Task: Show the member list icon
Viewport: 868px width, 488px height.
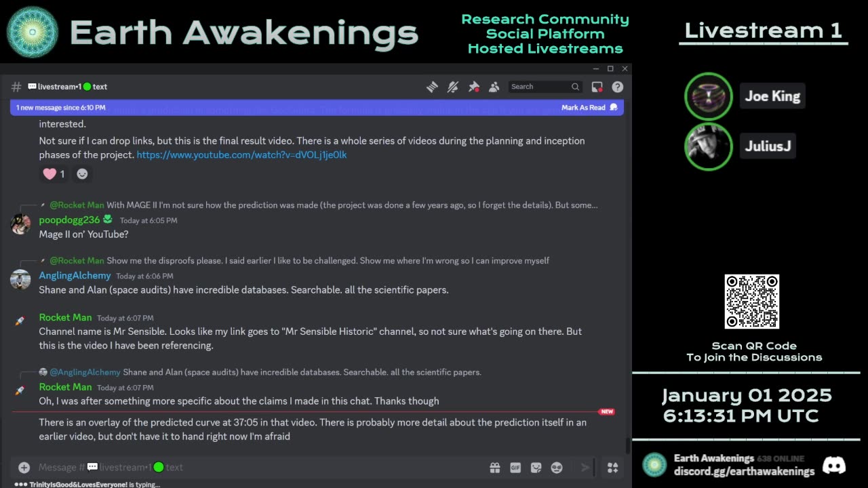Action: point(494,87)
